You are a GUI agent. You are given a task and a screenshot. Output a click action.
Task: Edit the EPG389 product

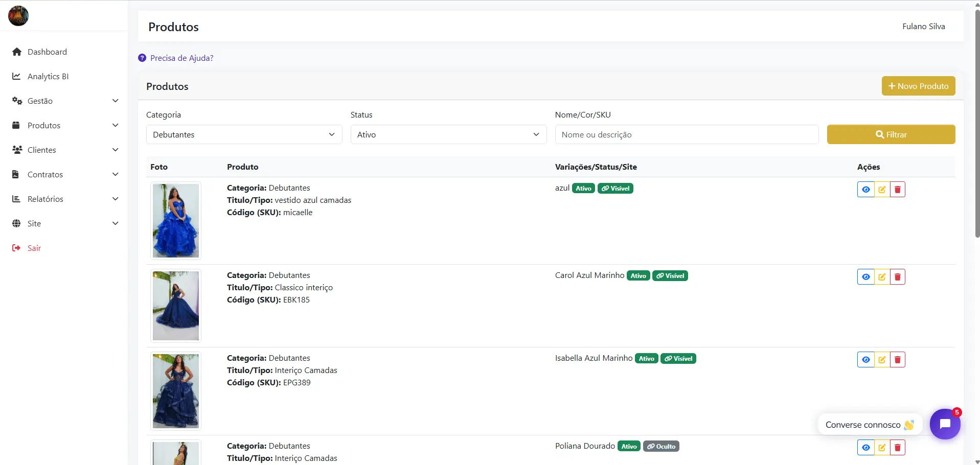(x=882, y=360)
